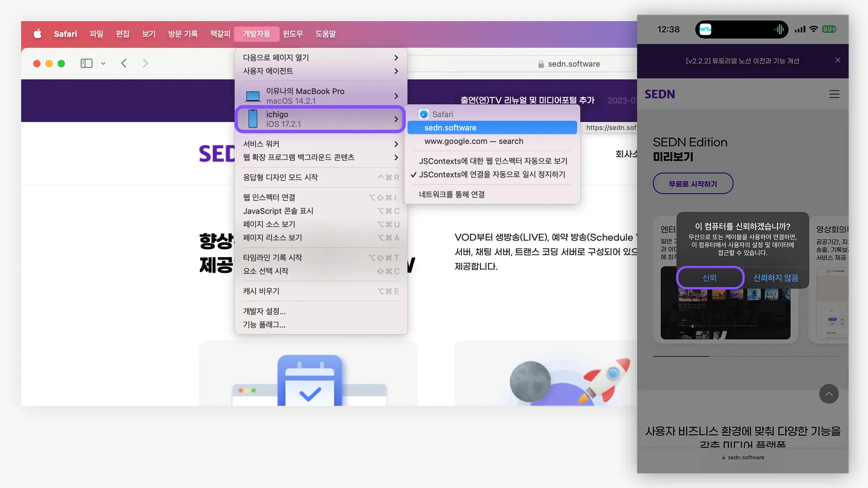Screen dimensions: 868x488
Task: Tap 신뢰하지 않음 in the trust dialog
Action: tap(776, 278)
